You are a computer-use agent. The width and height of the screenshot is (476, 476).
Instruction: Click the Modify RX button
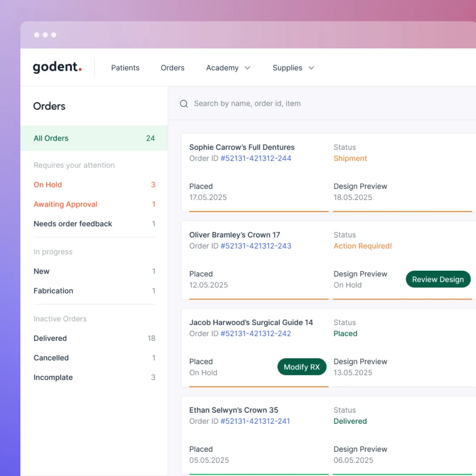click(x=302, y=367)
